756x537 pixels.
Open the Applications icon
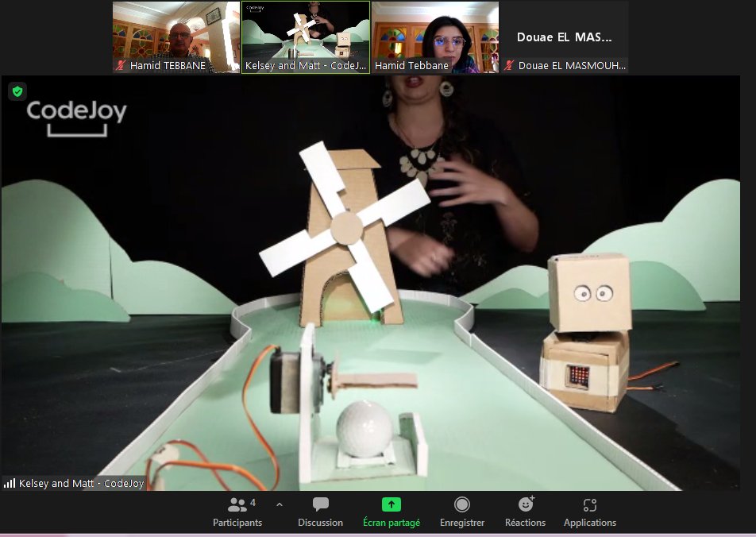click(x=590, y=504)
